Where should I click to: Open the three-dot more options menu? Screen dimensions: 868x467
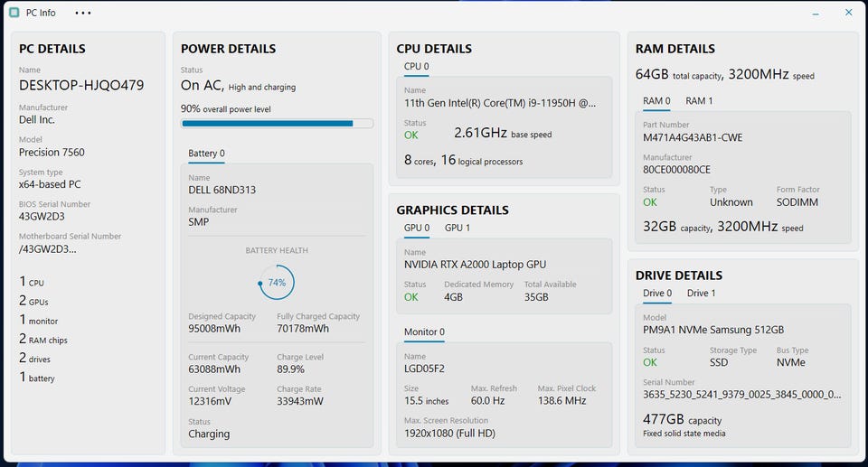click(x=83, y=14)
